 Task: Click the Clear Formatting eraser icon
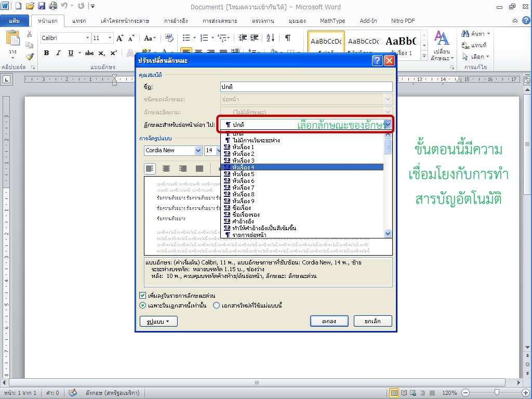coord(169,38)
